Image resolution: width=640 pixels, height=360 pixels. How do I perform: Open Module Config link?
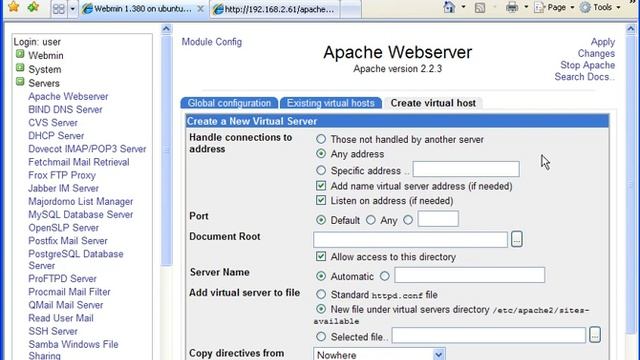tap(211, 42)
